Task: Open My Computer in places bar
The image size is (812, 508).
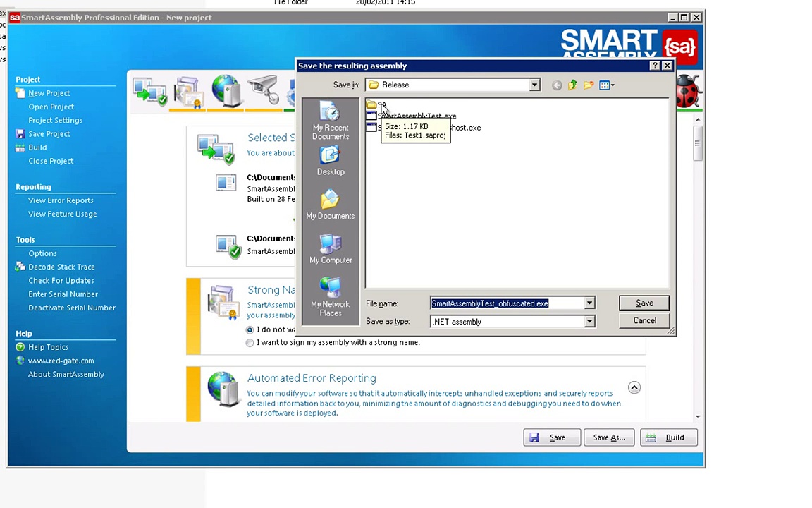Action: coord(330,250)
